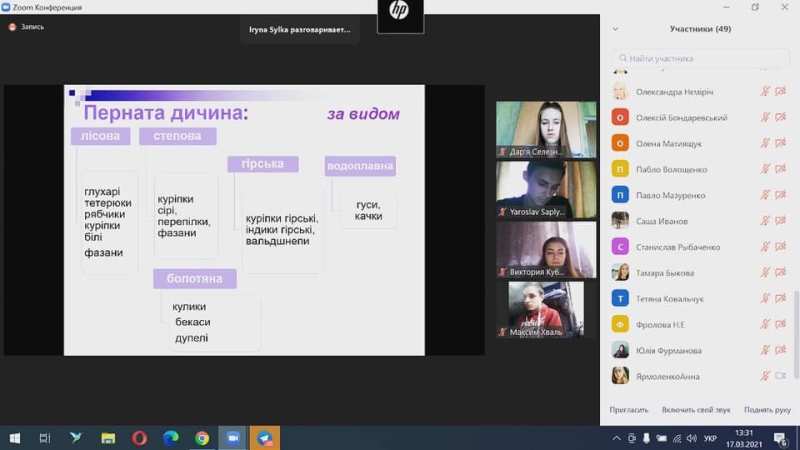800x450 pixels.
Task: Click in the Найти участника search field
Action: click(x=700, y=58)
